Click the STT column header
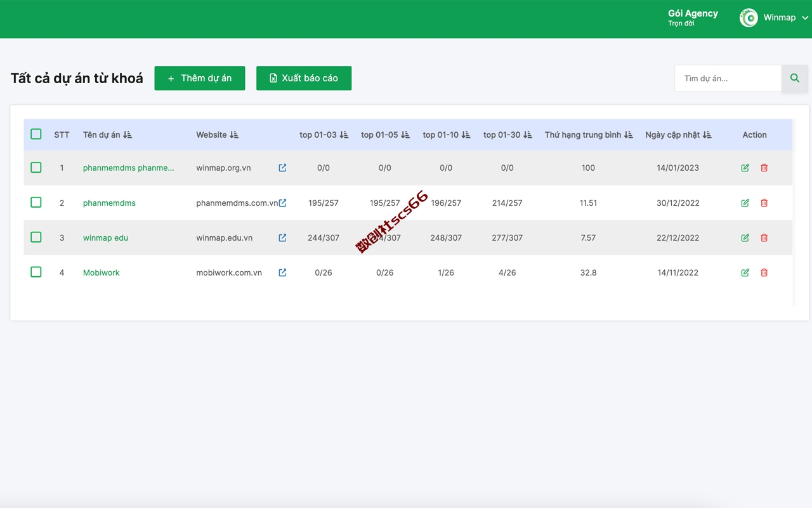 pos(62,135)
